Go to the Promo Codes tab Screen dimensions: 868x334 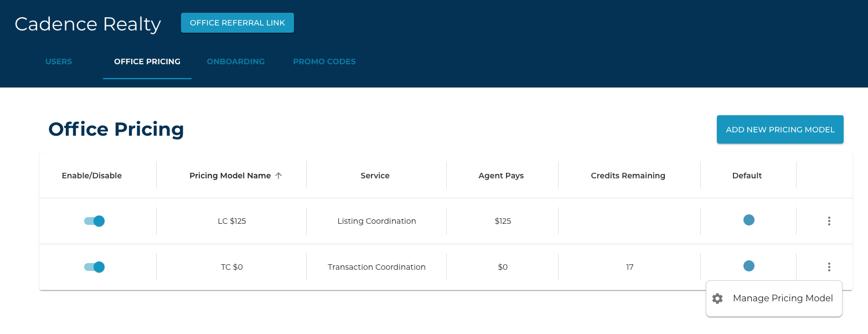tap(324, 61)
